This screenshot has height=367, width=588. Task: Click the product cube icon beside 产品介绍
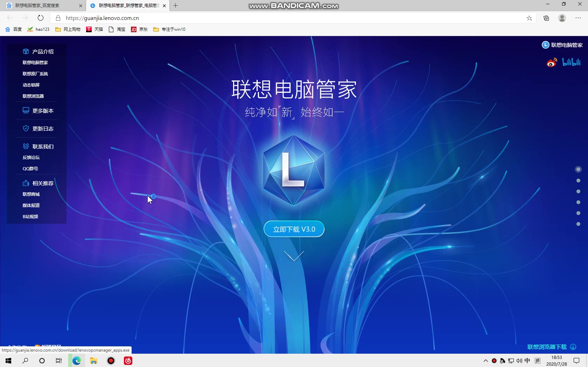[x=26, y=51]
